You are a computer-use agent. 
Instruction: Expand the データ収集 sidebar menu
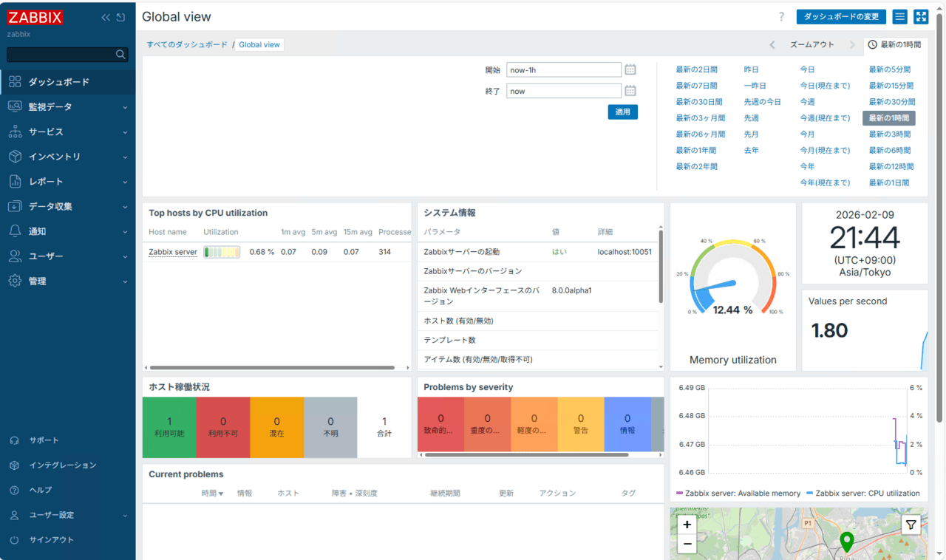pos(67,207)
